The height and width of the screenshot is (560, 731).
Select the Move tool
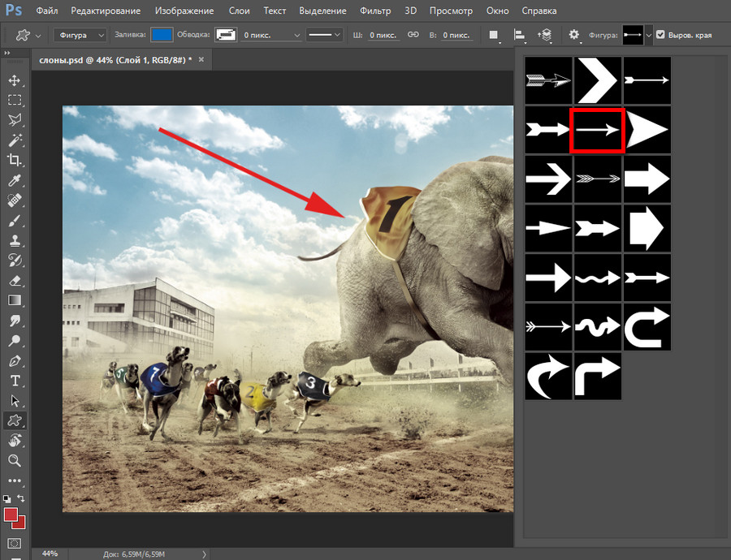[x=15, y=80]
